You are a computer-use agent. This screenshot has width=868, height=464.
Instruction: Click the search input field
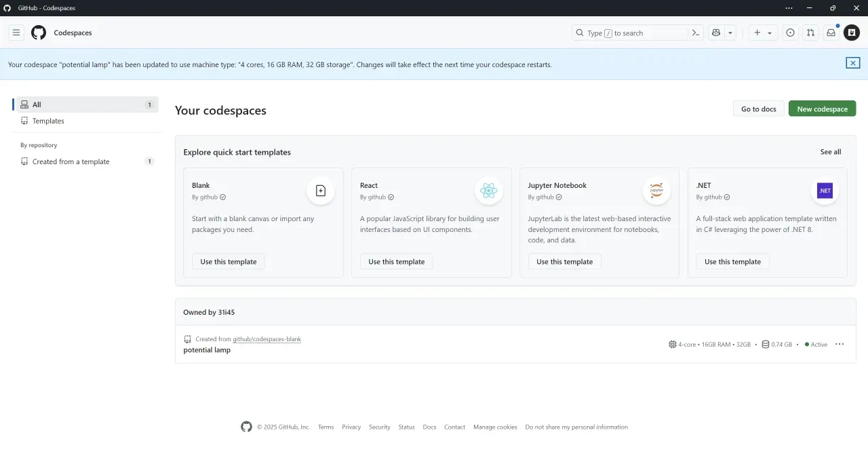coord(637,33)
